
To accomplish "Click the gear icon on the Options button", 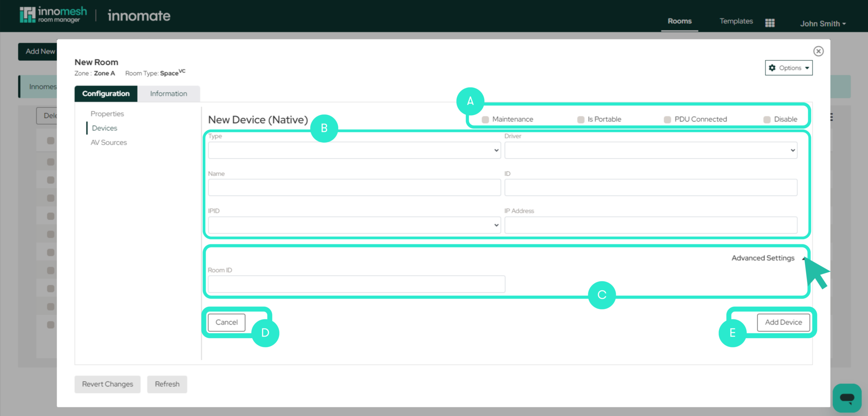I will pos(773,67).
